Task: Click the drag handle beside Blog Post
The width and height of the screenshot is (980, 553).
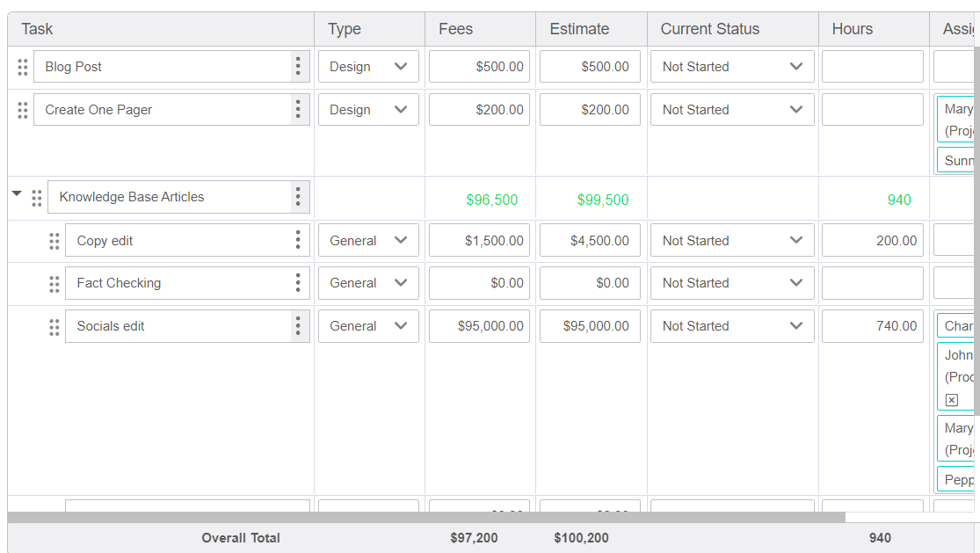Action: pyautogui.click(x=22, y=66)
